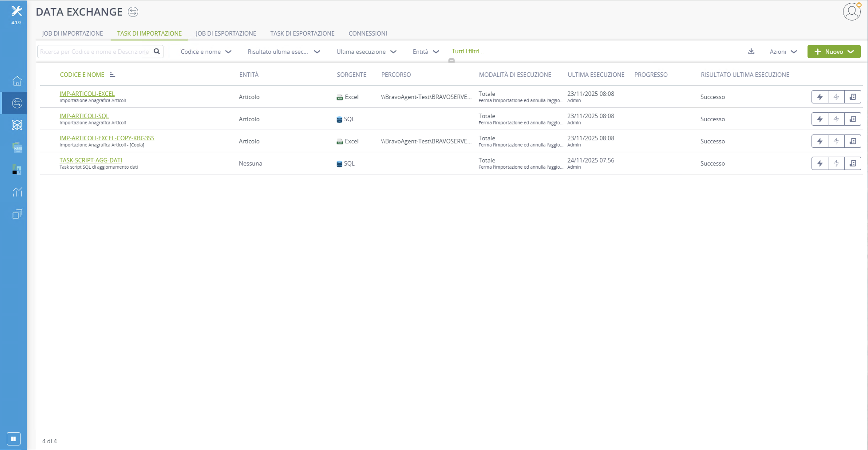Open the log icon for the TASK-SCRIPT-AGG-DATI row

[x=853, y=164]
